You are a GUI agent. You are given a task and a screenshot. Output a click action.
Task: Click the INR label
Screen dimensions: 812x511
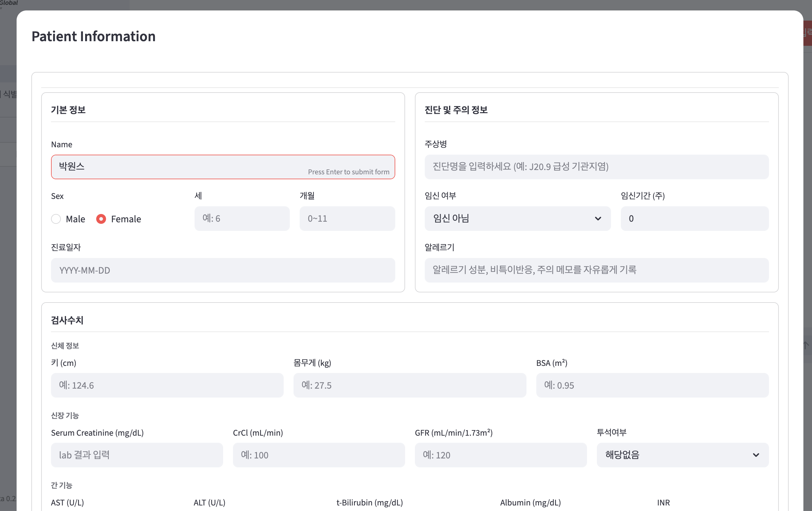point(663,503)
